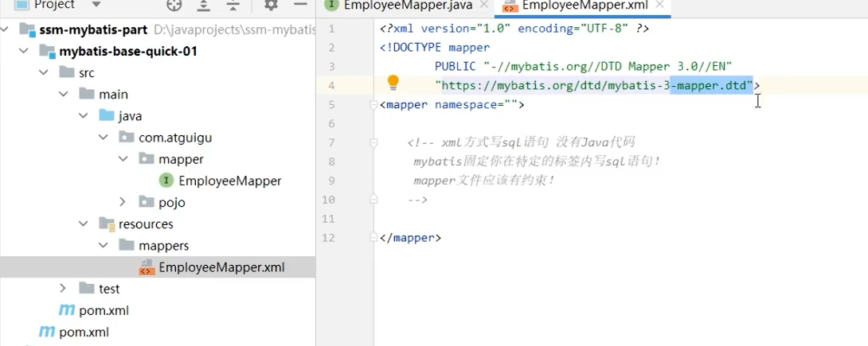Select mybatis-base-quick-01 module in tree
868x346 pixels.
tap(128, 52)
